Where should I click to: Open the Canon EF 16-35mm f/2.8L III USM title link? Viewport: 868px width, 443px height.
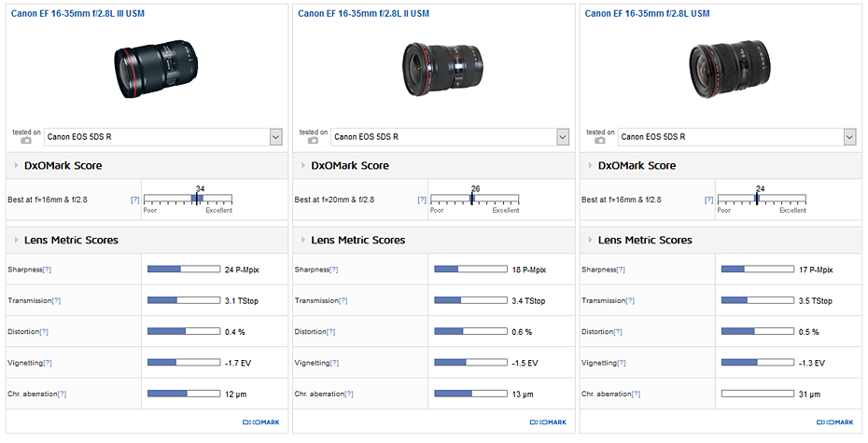coord(77,14)
